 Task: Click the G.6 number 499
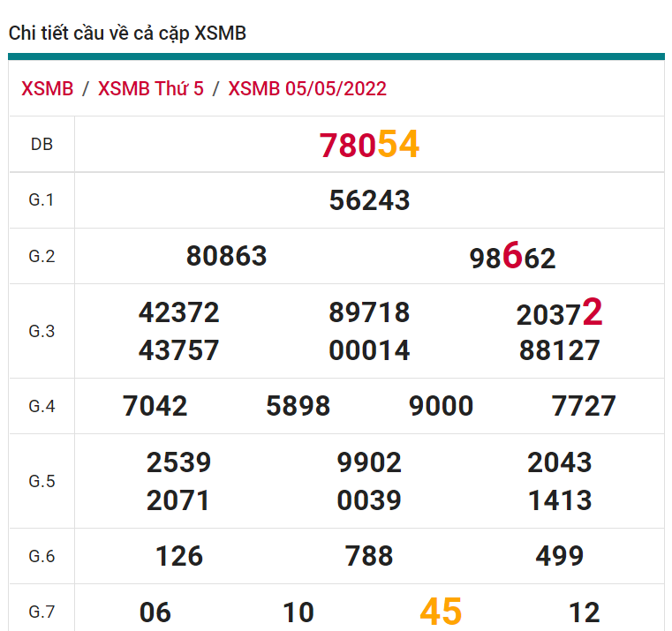click(x=559, y=556)
